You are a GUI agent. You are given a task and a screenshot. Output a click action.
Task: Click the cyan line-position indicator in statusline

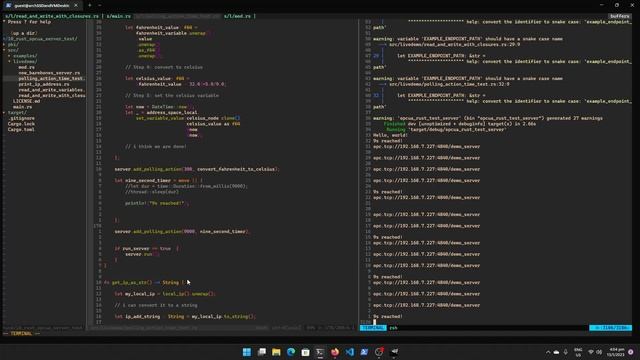click(610, 328)
